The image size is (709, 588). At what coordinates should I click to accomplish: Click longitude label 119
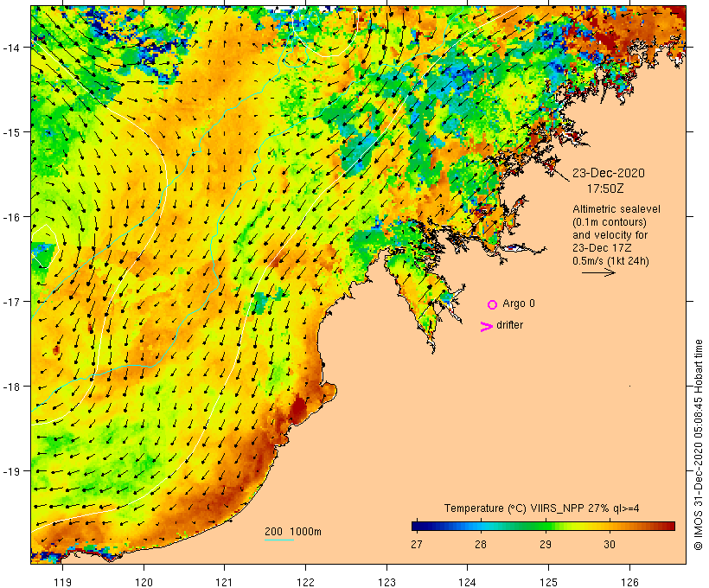coord(63,582)
